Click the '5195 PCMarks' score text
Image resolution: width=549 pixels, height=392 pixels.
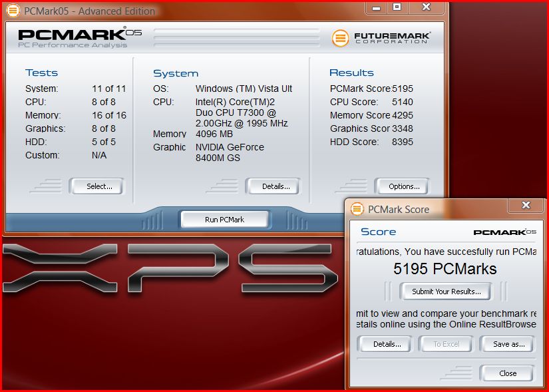click(445, 269)
